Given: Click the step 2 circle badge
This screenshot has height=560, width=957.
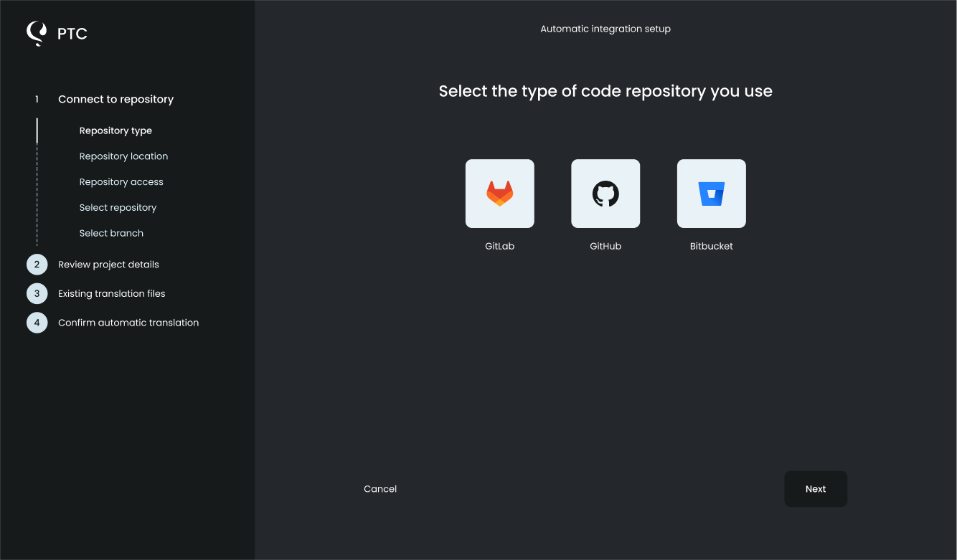Looking at the screenshot, I should 37,265.
